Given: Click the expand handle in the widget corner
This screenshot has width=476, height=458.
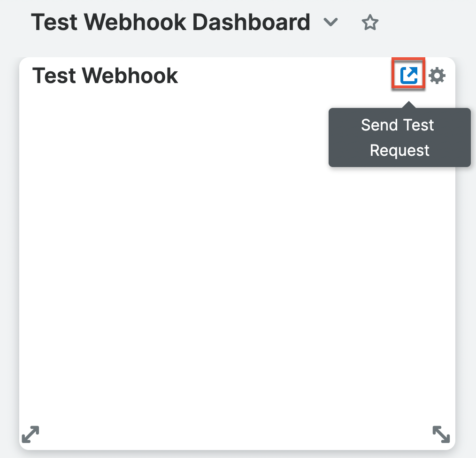Looking at the screenshot, I should [441, 434].
